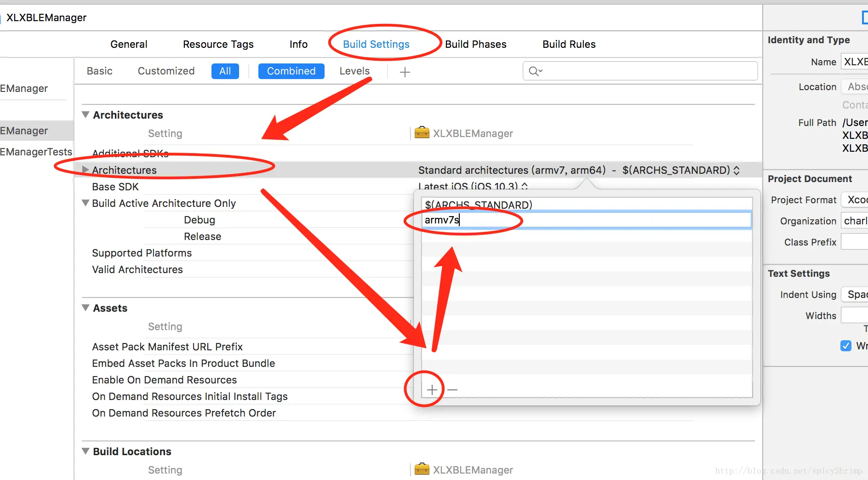Collapse the Build Locations section
This screenshot has height=480, width=868.
click(86, 451)
